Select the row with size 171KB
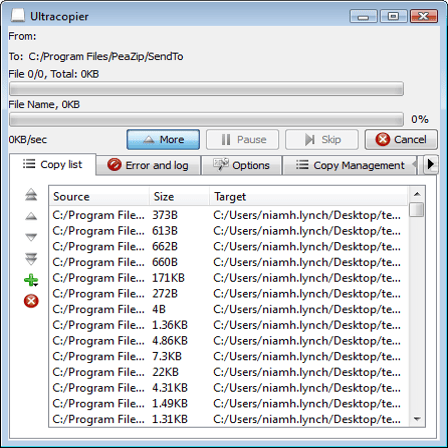This screenshot has width=448, height=448. (x=228, y=278)
